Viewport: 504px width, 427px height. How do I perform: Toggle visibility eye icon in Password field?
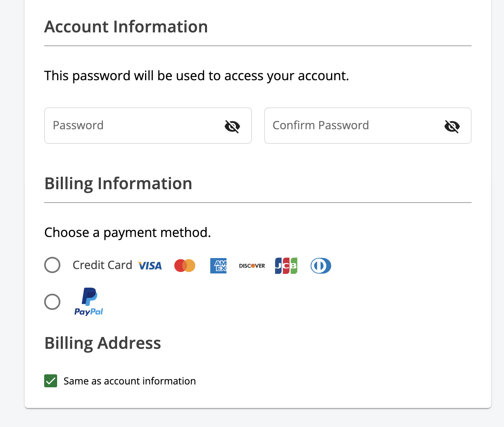[x=232, y=126]
